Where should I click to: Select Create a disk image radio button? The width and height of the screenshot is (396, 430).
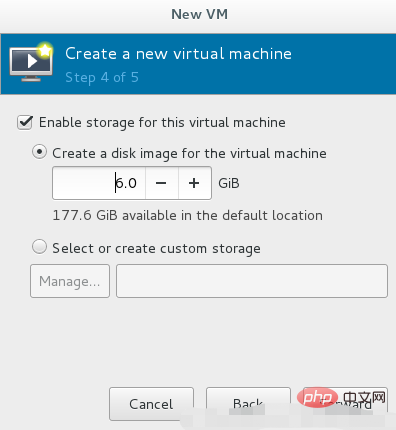pos(39,152)
